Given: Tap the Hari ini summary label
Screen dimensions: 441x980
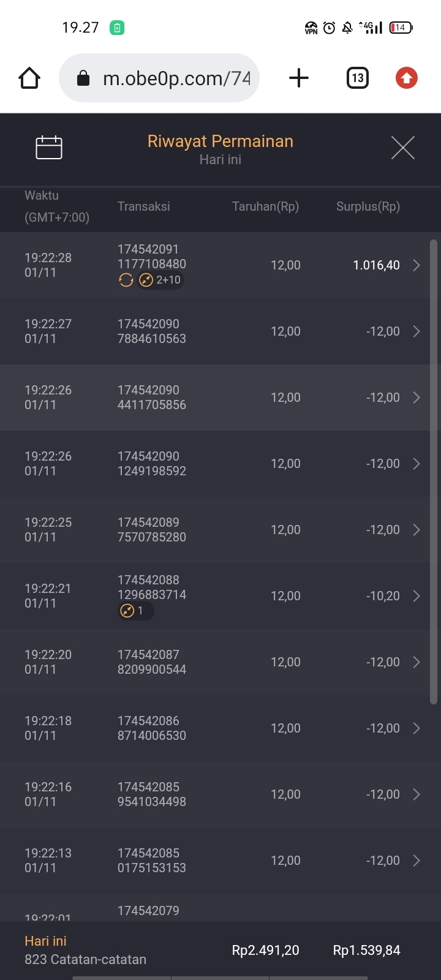Looking at the screenshot, I should click(x=45, y=941).
